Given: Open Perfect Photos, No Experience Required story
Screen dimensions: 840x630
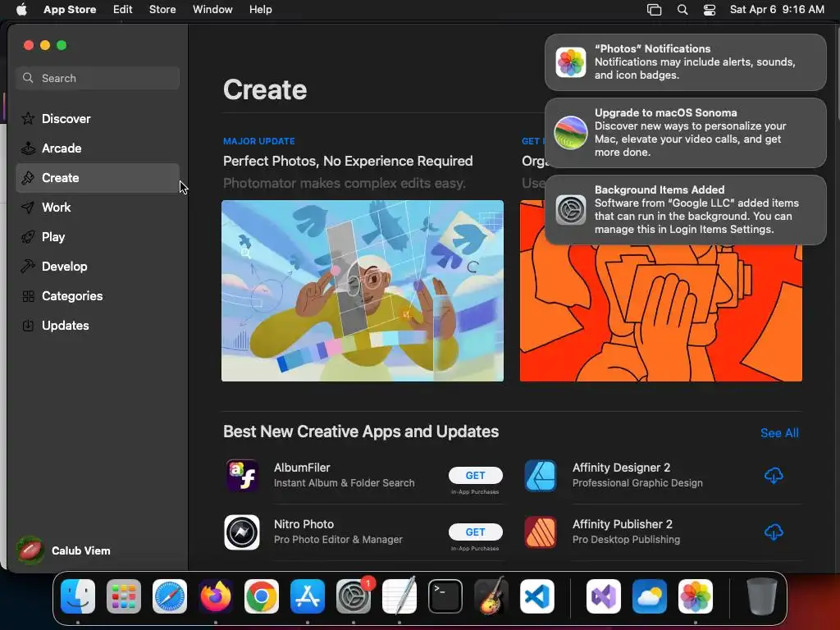Looking at the screenshot, I should (x=348, y=162).
